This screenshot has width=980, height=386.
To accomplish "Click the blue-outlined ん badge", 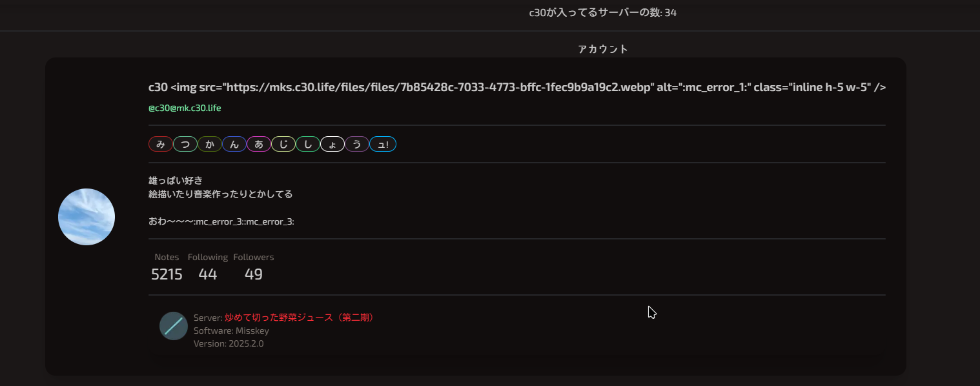I will click(x=234, y=145).
